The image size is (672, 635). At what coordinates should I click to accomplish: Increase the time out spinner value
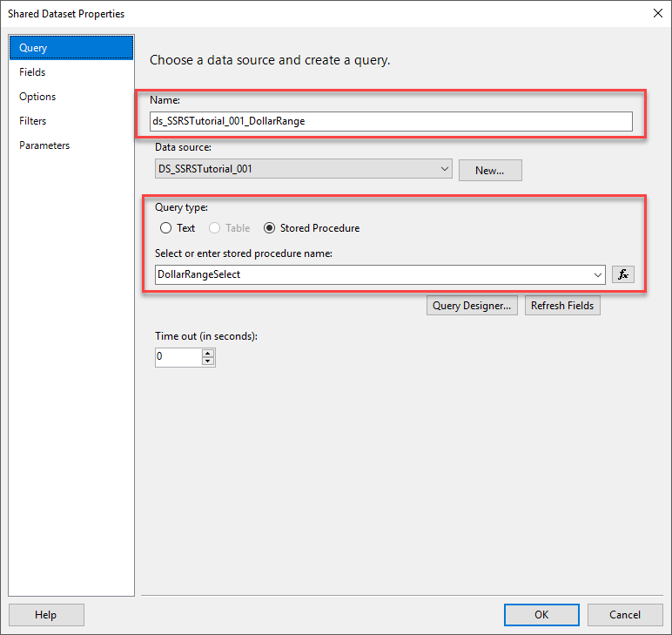(x=207, y=352)
